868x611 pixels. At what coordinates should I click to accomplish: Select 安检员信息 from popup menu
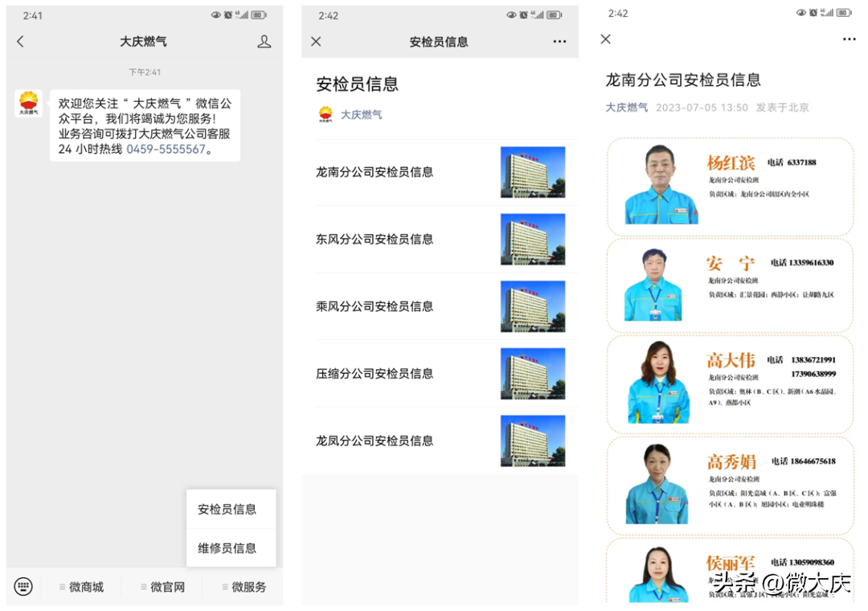pyautogui.click(x=231, y=509)
